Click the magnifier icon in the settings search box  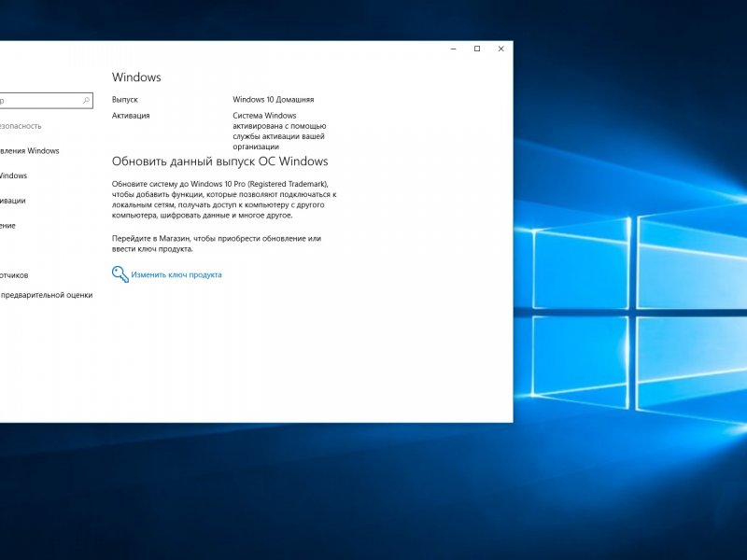(86, 101)
